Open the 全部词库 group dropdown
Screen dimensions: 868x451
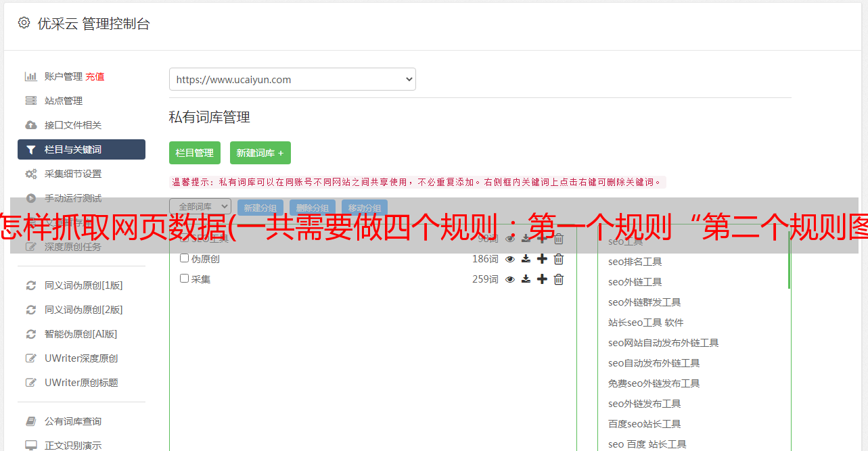200,206
